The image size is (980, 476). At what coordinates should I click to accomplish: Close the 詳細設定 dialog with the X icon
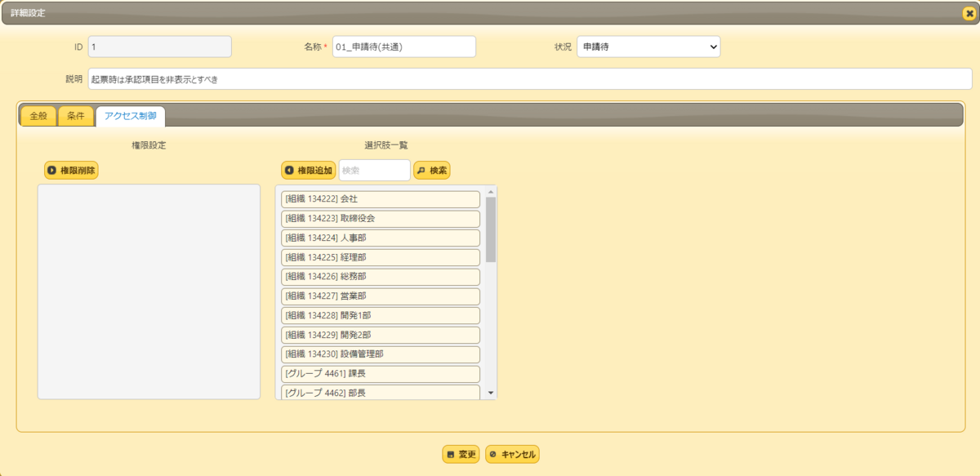pyautogui.click(x=969, y=13)
